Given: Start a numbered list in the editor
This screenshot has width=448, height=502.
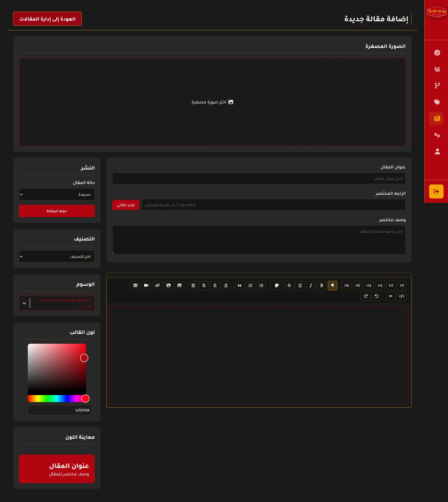Looking at the screenshot, I should (250, 286).
